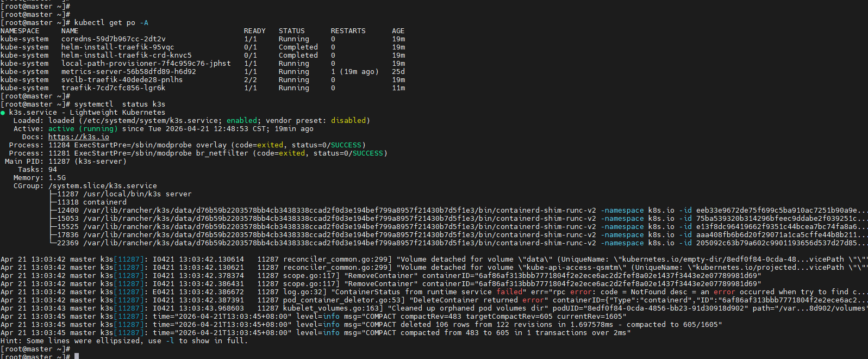Click CGroup path /system.slice/k3s.service
The width and height of the screenshot is (868, 359).
pyautogui.click(x=103, y=186)
